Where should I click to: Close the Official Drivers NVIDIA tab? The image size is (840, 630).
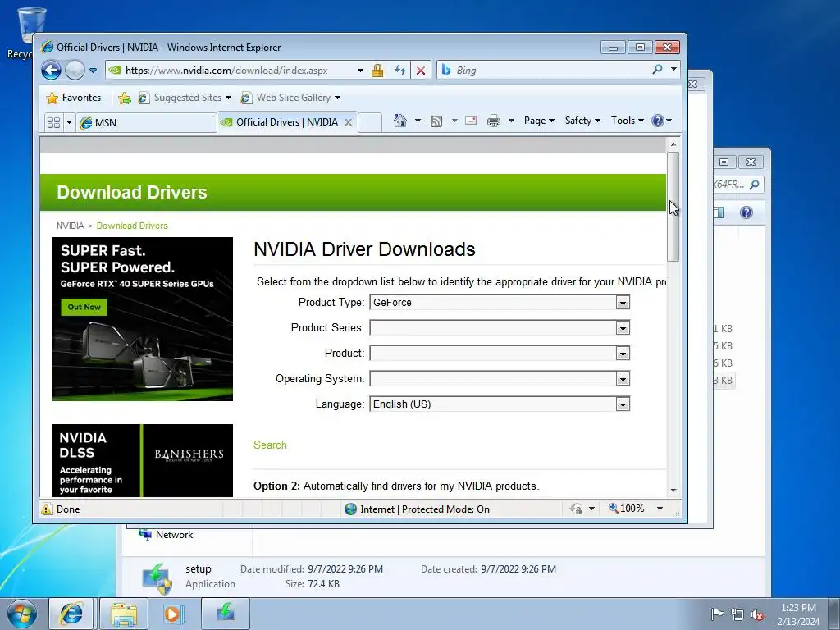click(x=348, y=122)
